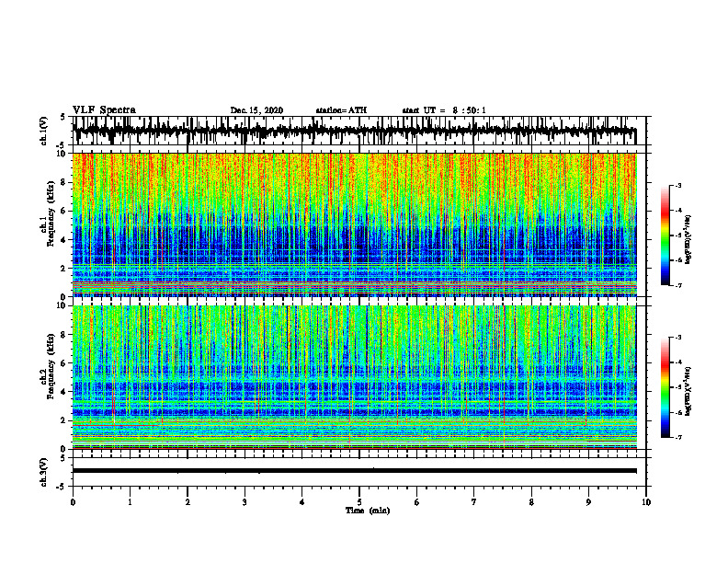Viewport: 728px width, 563px height.
Task: Click the 'station=ATH' label
Action: coord(341,110)
